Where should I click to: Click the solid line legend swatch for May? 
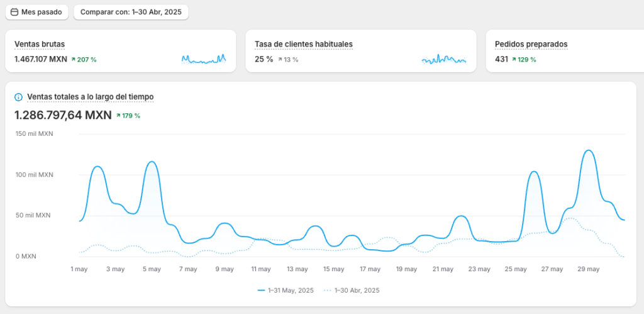pyautogui.click(x=262, y=290)
